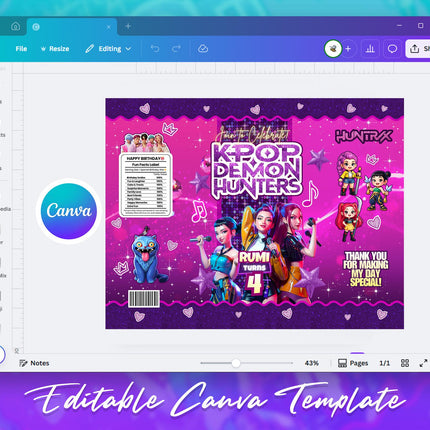
Task: Click the Home icon tab
Action: 15,26
